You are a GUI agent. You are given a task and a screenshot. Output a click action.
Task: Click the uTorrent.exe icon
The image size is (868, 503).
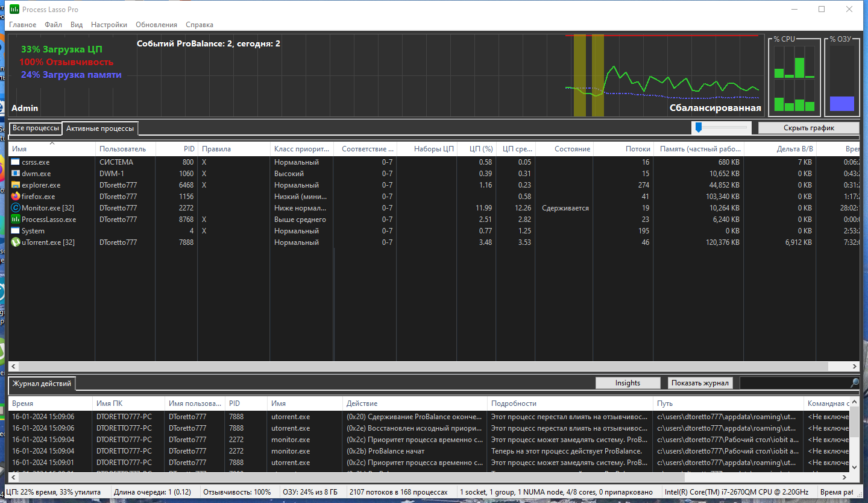15,242
